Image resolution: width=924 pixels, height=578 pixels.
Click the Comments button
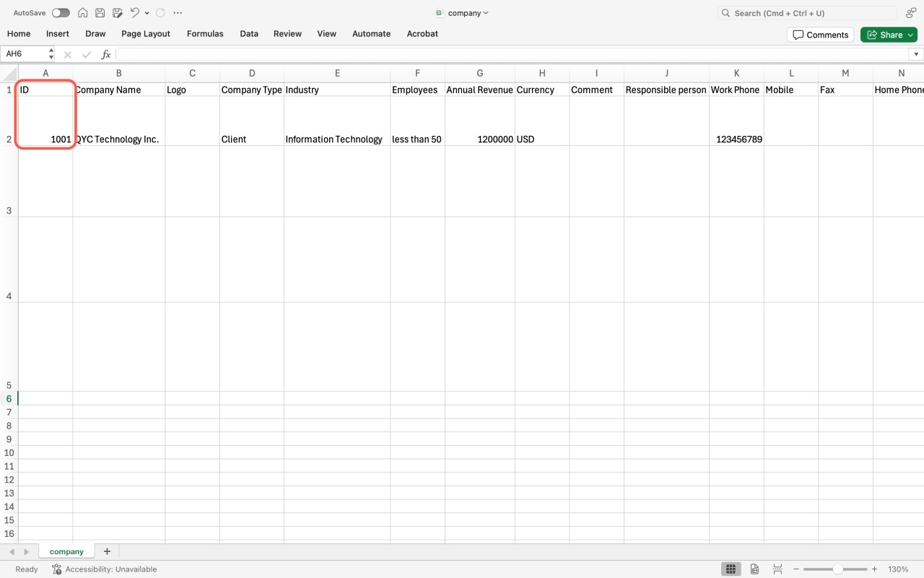point(820,35)
